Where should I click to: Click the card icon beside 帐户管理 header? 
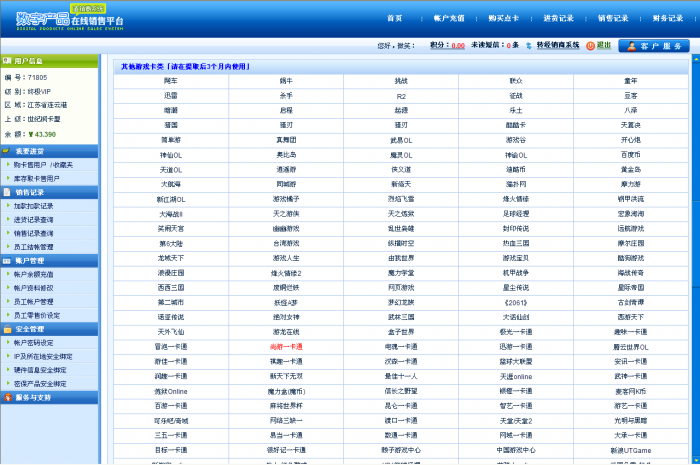click(x=7, y=261)
